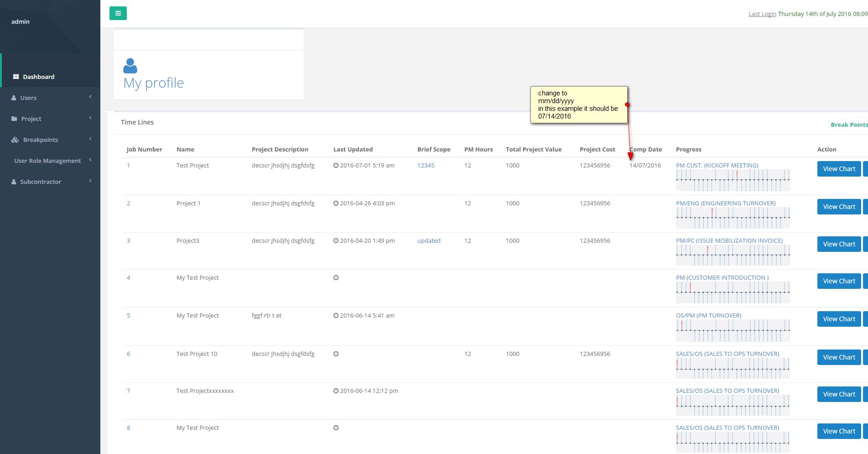The height and width of the screenshot is (454, 868).
Task: Click the Breakpoints cubes icon in sidebar
Action: pyautogui.click(x=15, y=140)
